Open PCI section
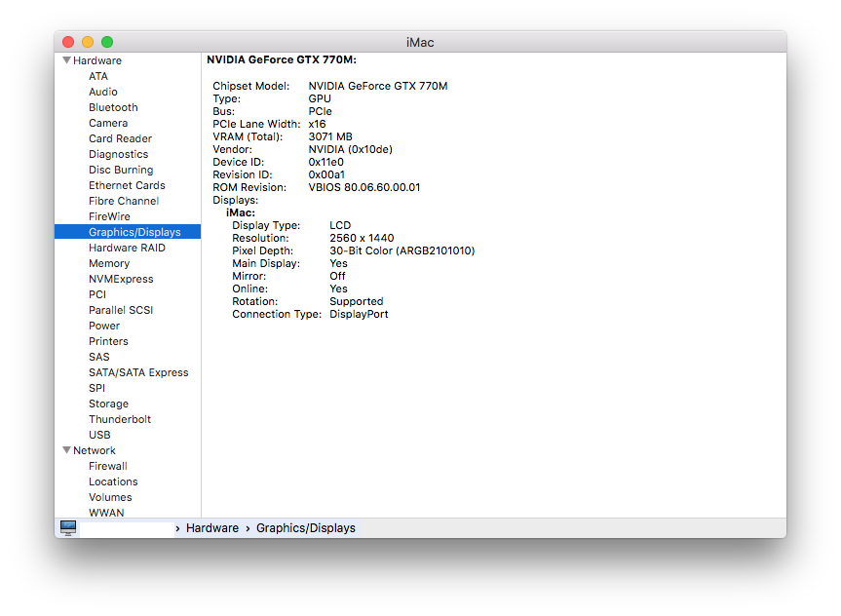Image resolution: width=841 pixels, height=616 pixels. tap(97, 294)
